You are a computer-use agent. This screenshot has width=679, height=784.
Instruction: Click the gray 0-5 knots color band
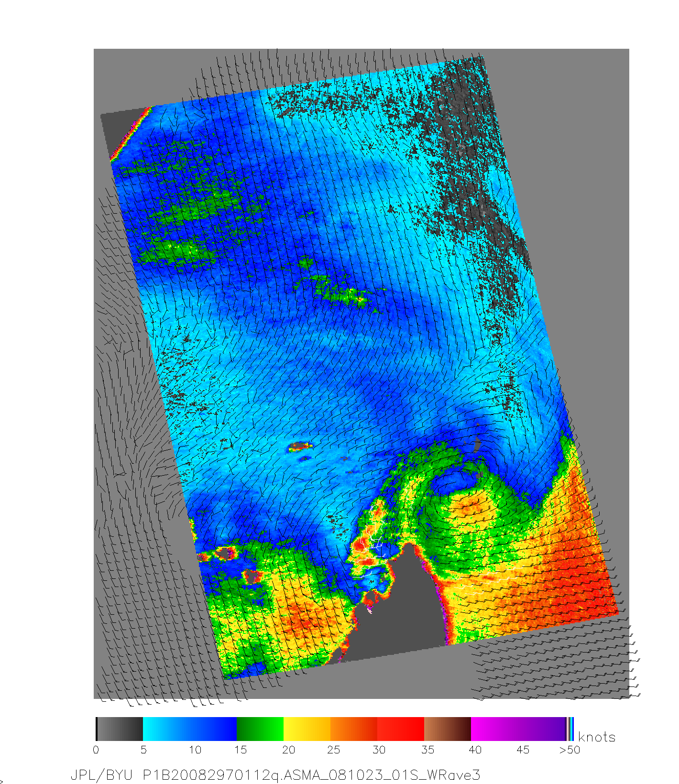(120, 729)
